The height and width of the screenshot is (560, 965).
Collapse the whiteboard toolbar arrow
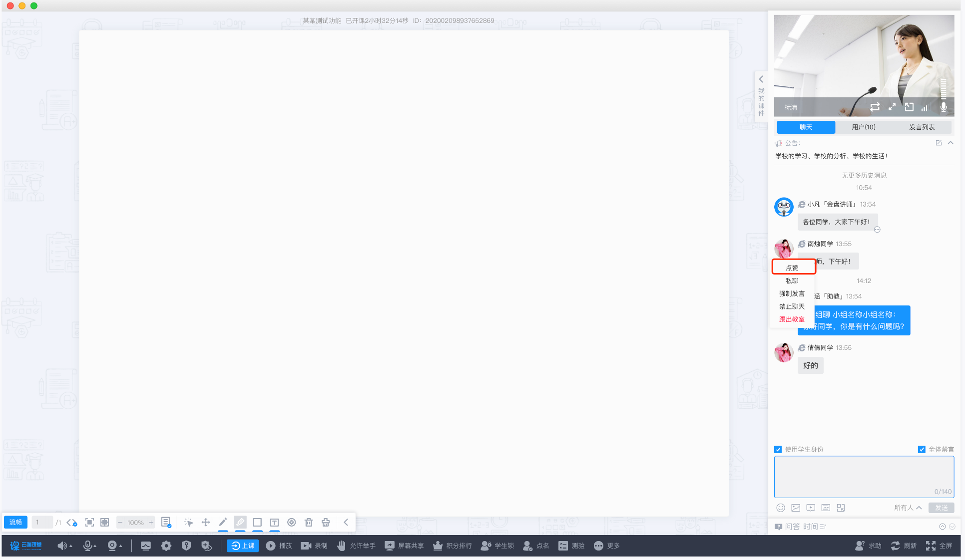click(346, 522)
